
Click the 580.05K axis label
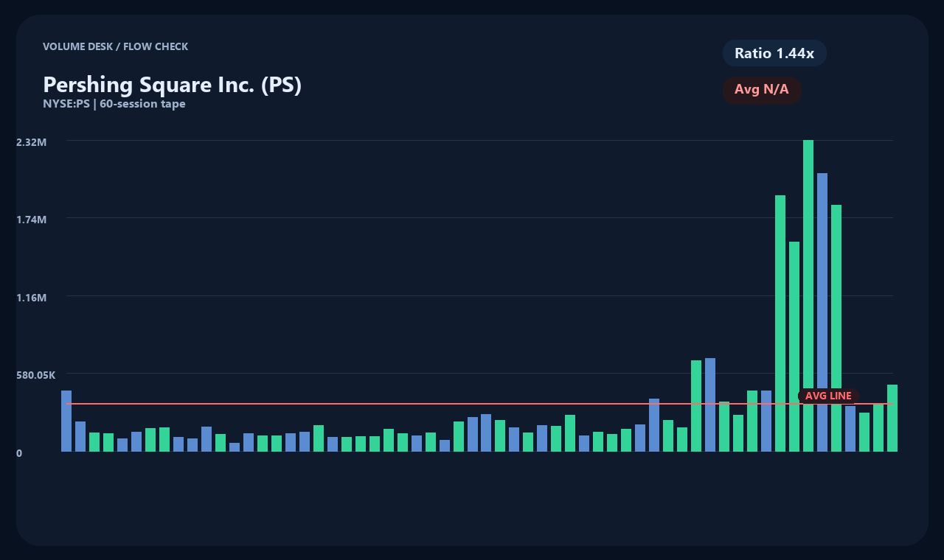[36, 375]
